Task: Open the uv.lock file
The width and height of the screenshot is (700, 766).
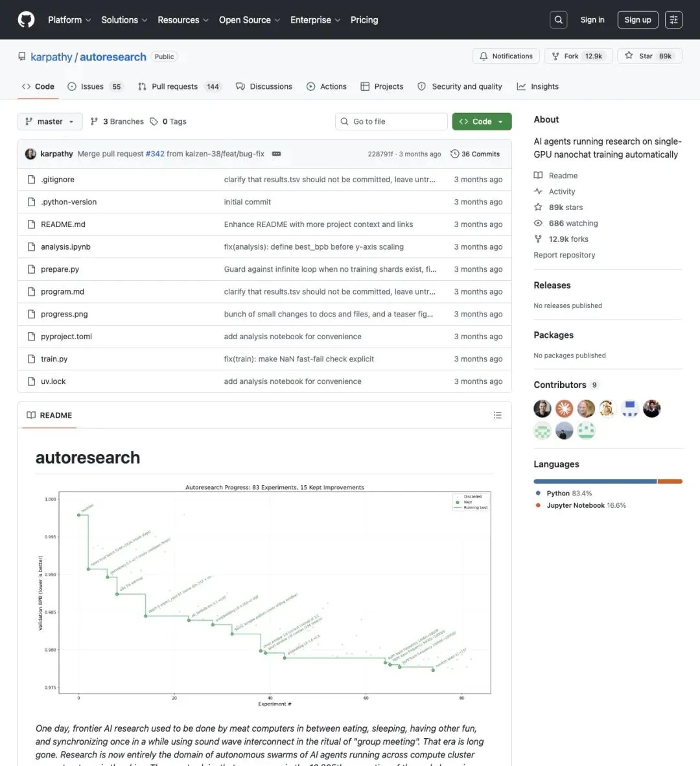Action: pyautogui.click(x=53, y=382)
